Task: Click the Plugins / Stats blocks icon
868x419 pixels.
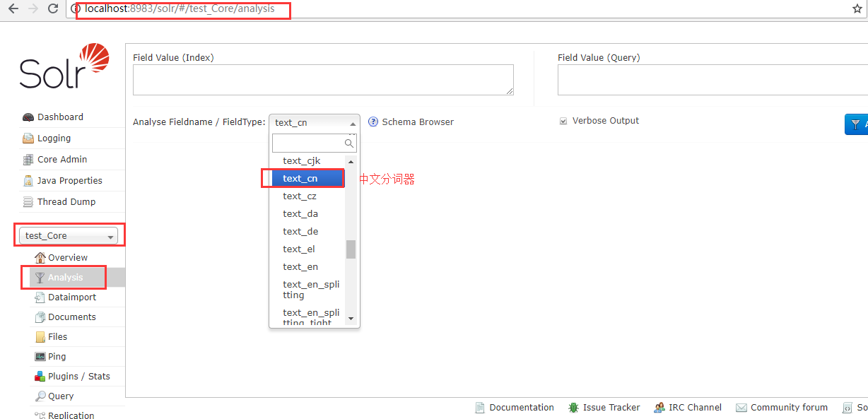Action: pos(40,377)
